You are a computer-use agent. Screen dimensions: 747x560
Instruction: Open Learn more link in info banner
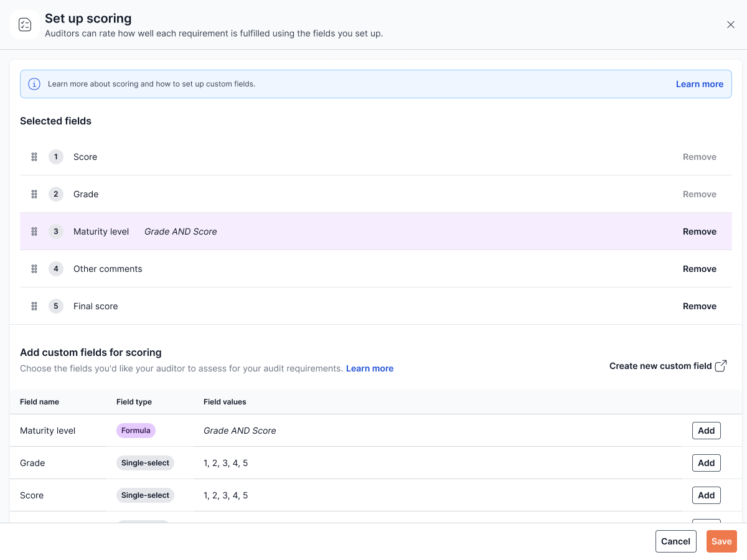point(699,84)
